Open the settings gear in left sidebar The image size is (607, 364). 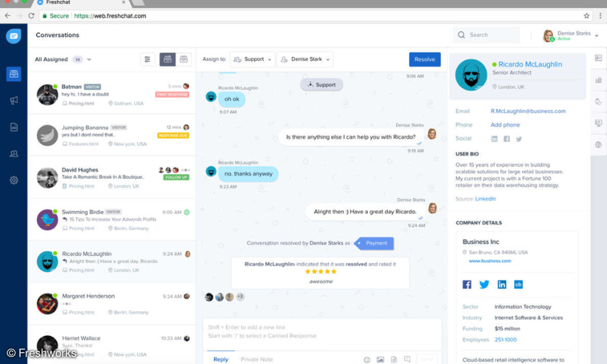[14, 180]
